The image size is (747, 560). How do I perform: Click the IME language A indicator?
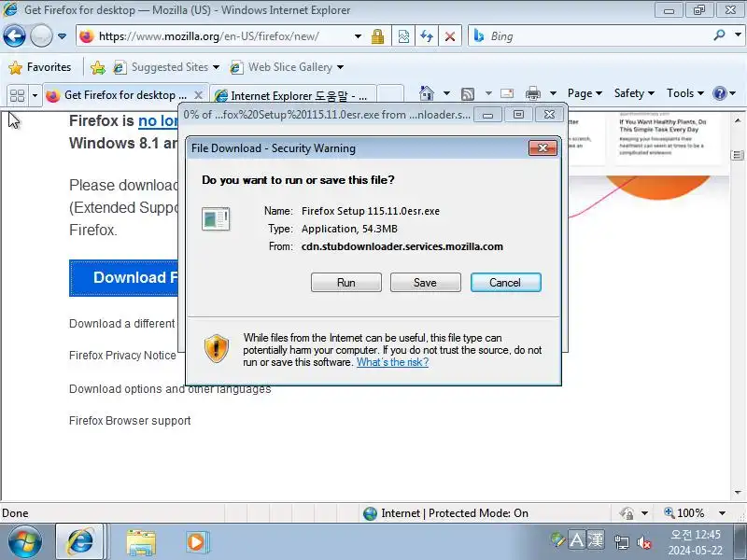[576, 540]
